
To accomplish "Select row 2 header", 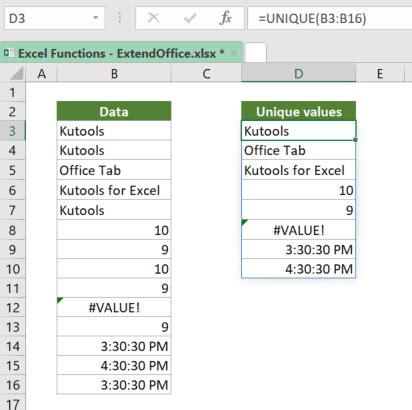I will pos(13,111).
